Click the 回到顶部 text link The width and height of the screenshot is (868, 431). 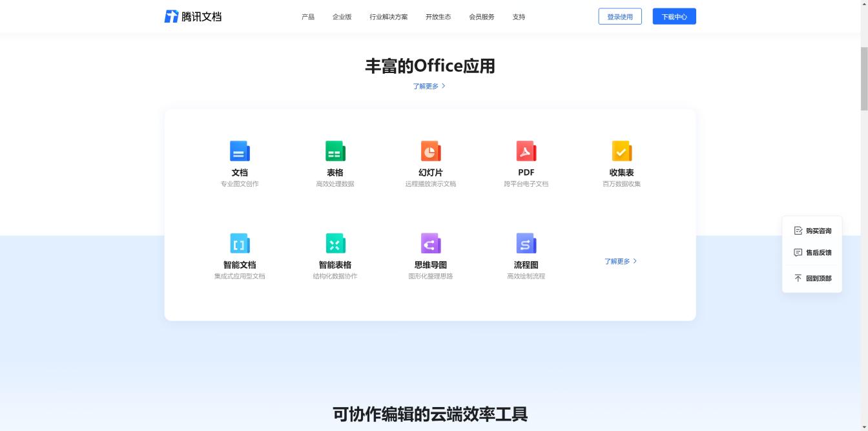[x=819, y=279]
